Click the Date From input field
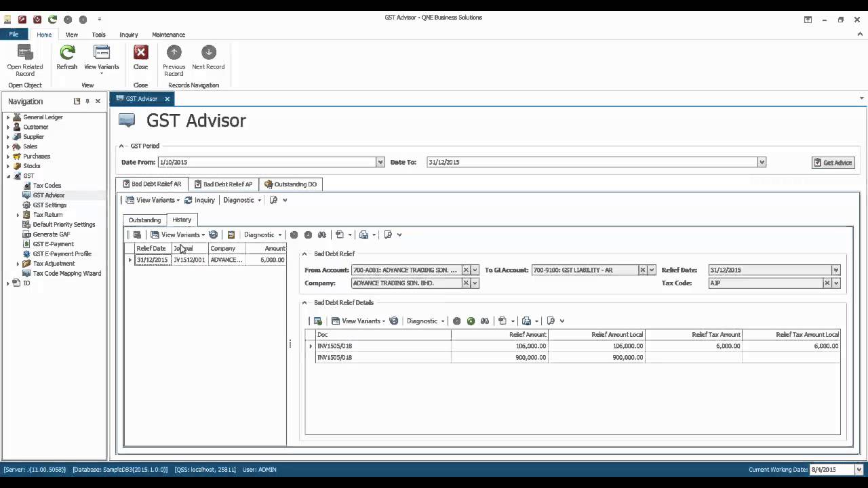The image size is (868, 488). [x=267, y=162]
